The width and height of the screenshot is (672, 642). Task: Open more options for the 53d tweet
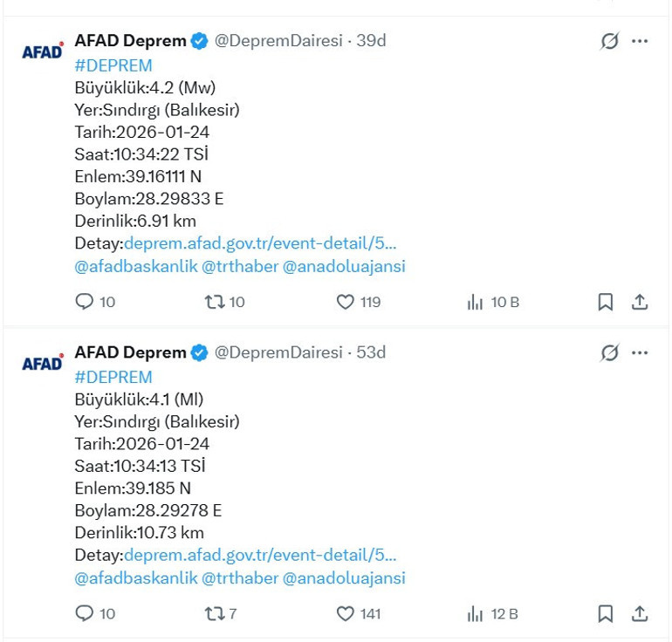click(x=640, y=353)
